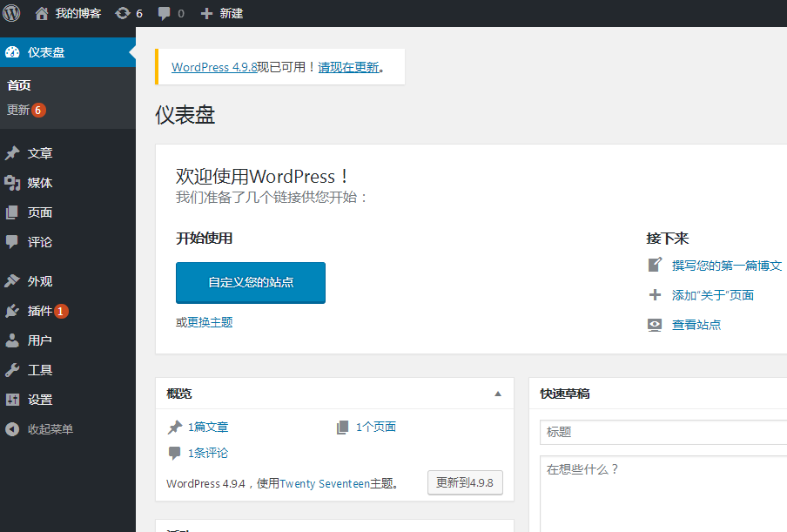
Task: Open the 撰写您的第一篇博文 link
Action: [726, 266]
